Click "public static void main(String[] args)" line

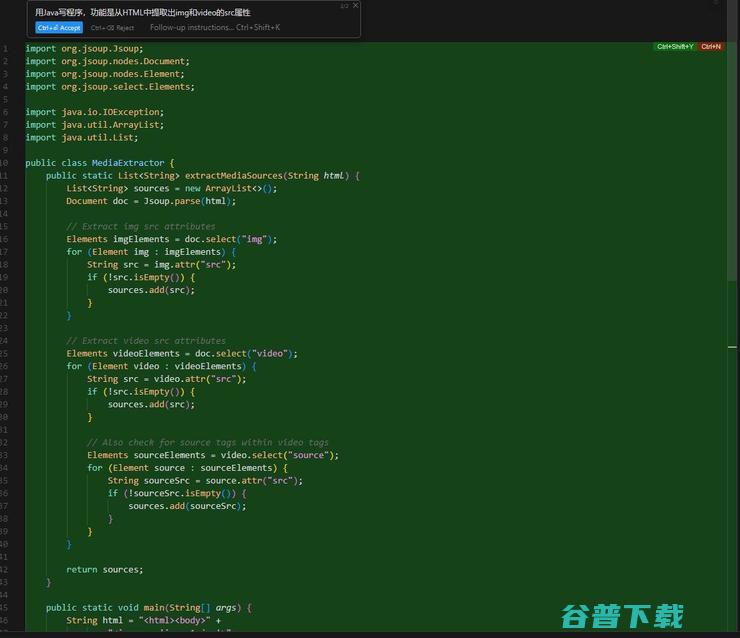pos(149,608)
